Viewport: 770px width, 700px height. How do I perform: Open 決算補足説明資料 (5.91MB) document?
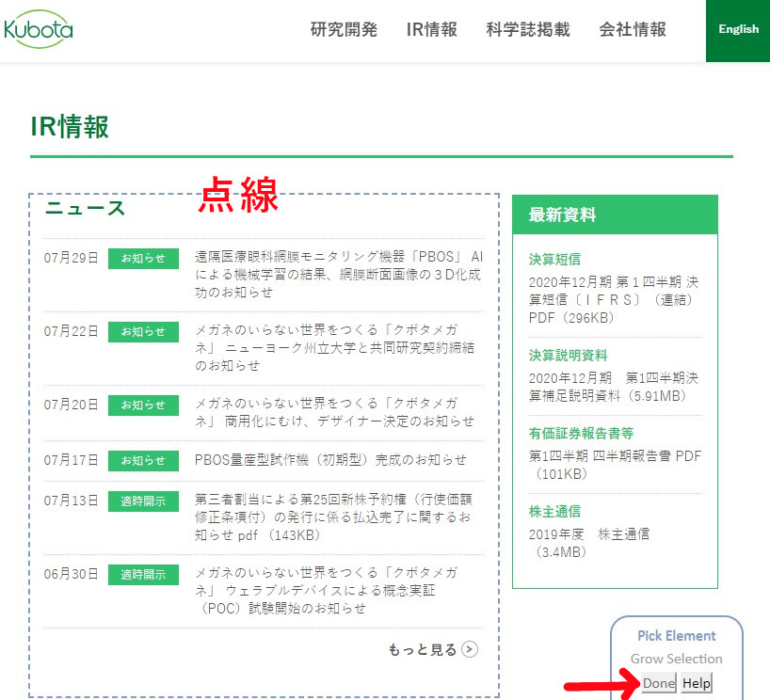pyautogui.click(x=614, y=387)
